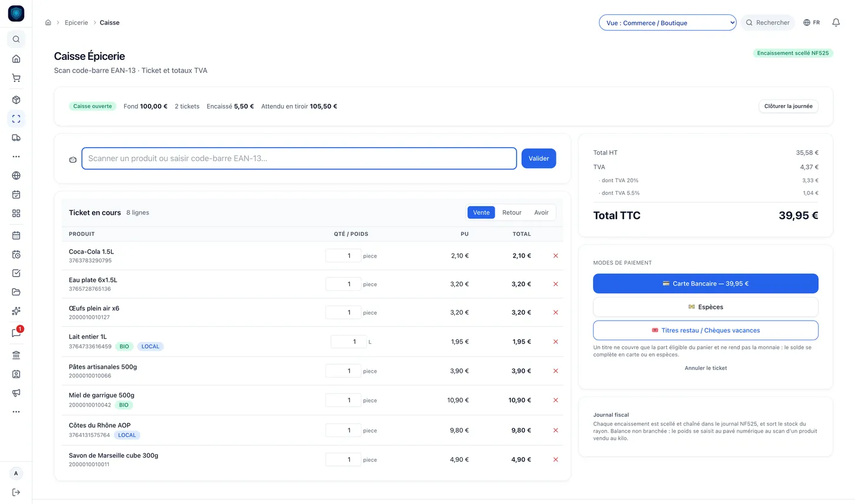Open the FR language selector

click(x=811, y=23)
